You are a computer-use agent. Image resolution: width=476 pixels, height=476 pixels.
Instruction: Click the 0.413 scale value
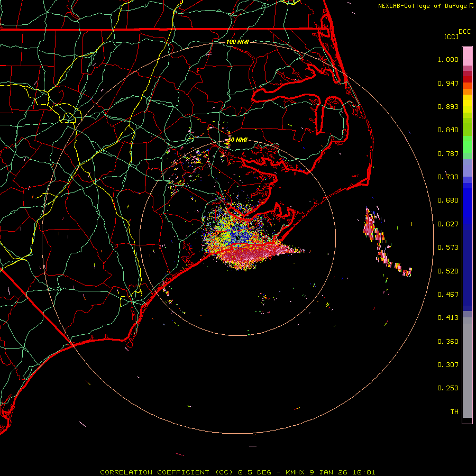(x=448, y=318)
